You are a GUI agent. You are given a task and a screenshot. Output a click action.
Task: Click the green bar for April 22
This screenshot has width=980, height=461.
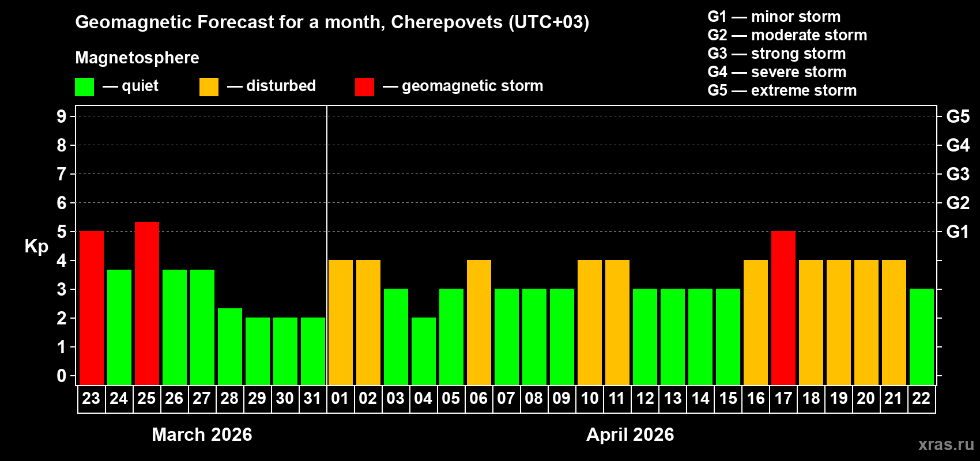click(x=922, y=337)
